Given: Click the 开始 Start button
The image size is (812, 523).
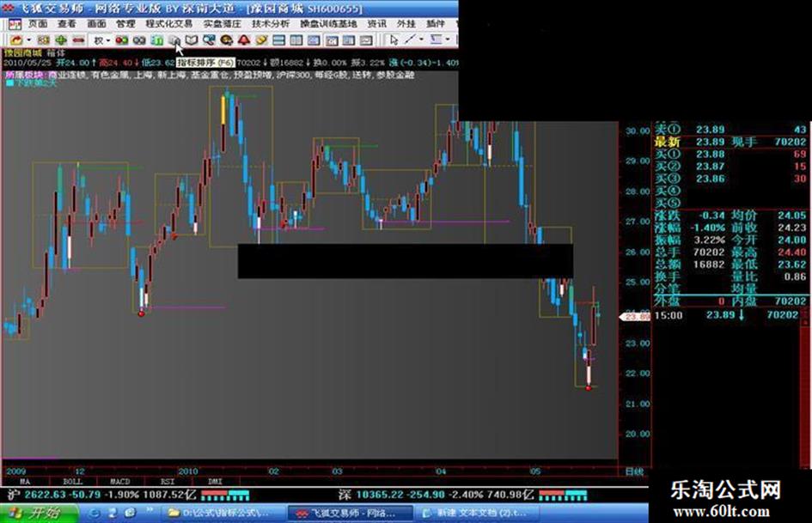Looking at the screenshot, I should (x=39, y=513).
